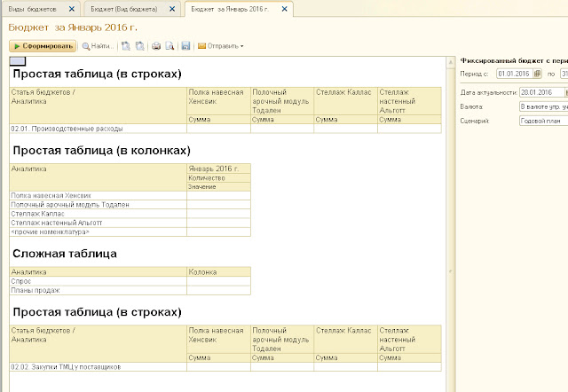Open the Найти search tool

point(98,46)
